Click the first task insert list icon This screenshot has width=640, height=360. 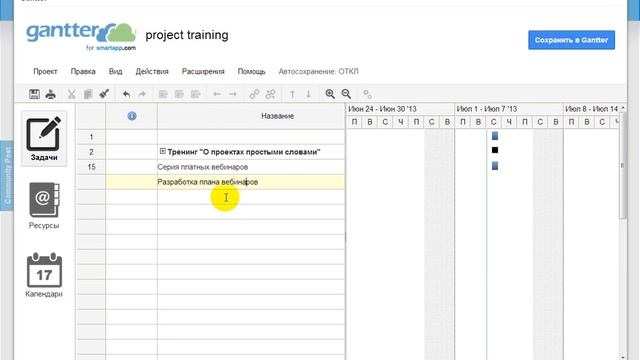[163, 94]
